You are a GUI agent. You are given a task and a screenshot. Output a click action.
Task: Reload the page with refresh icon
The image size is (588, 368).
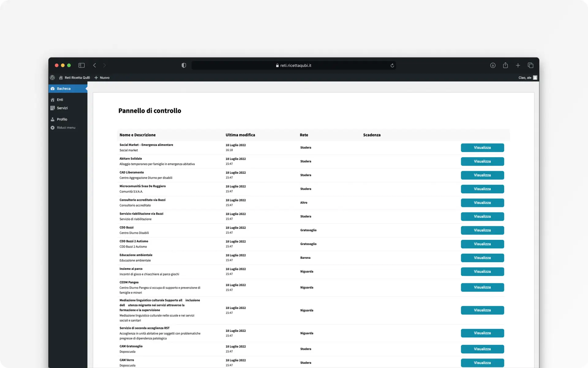pos(392,65)
